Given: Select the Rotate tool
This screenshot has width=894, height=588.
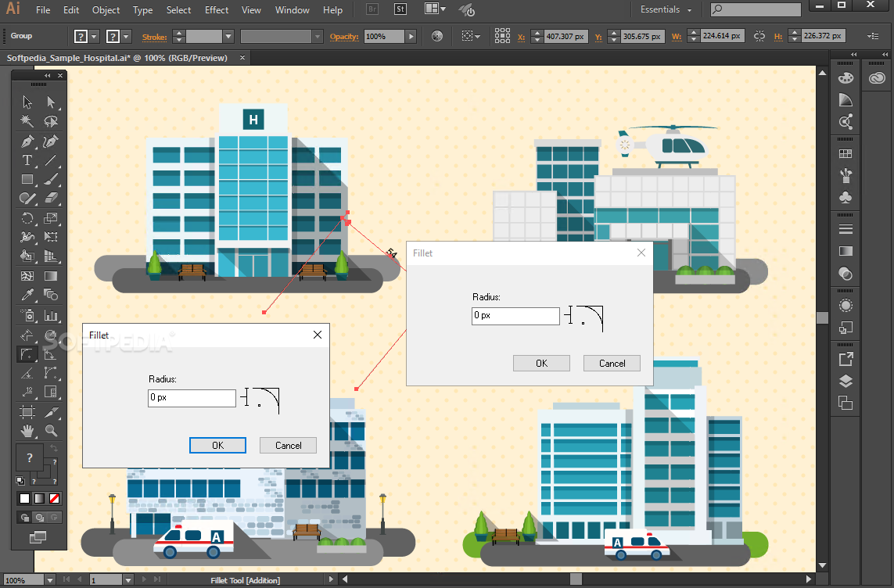Looking at the screenshot, I should pyautogui.click(x=27, y=218).
